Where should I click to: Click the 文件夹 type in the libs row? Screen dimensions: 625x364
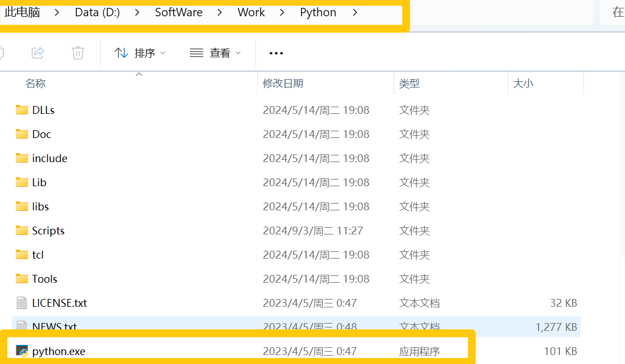tap(414, 206)
